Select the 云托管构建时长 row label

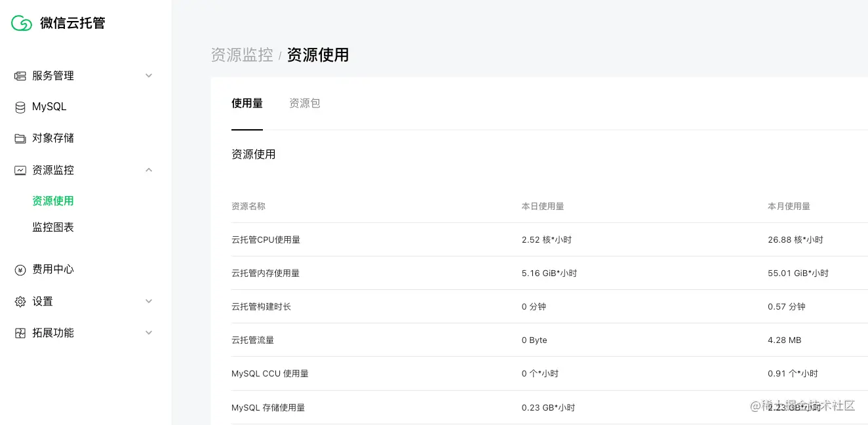click(x=262, y=306)
